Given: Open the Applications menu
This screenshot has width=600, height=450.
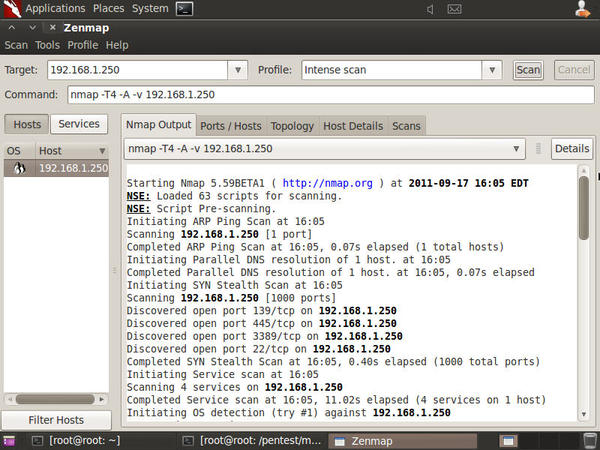Looking at the screenshot, I should pos(55,8).
